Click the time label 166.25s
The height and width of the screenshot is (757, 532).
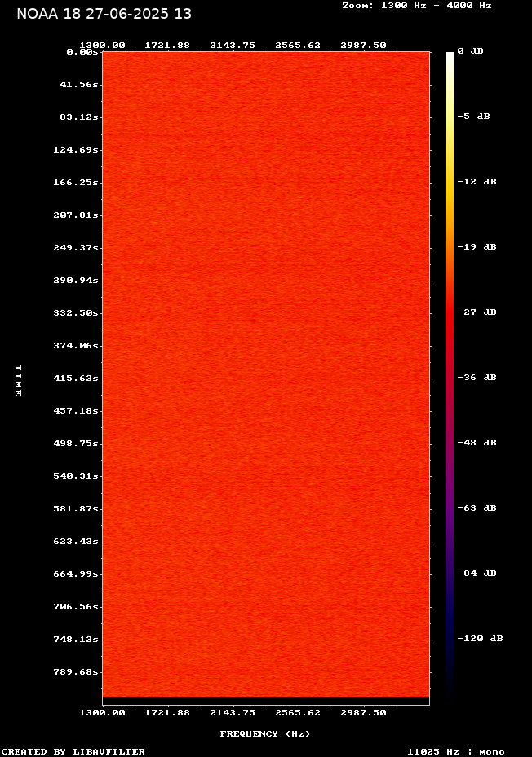click(x=76, y=183)
